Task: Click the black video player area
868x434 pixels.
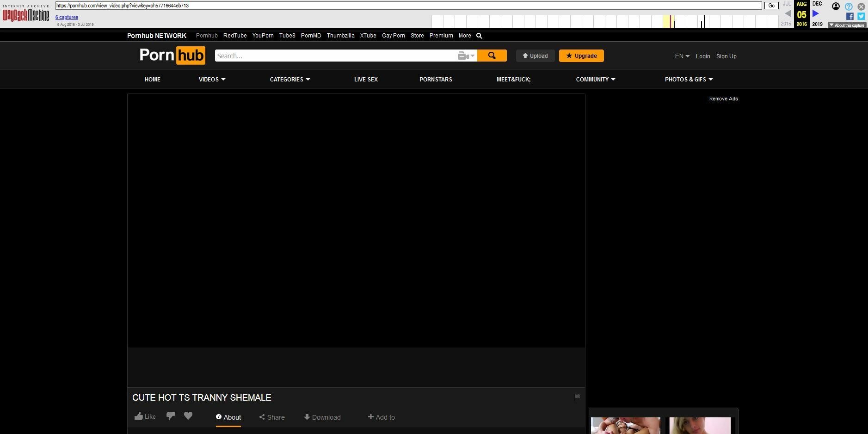Action: click(x=356, y=220)
